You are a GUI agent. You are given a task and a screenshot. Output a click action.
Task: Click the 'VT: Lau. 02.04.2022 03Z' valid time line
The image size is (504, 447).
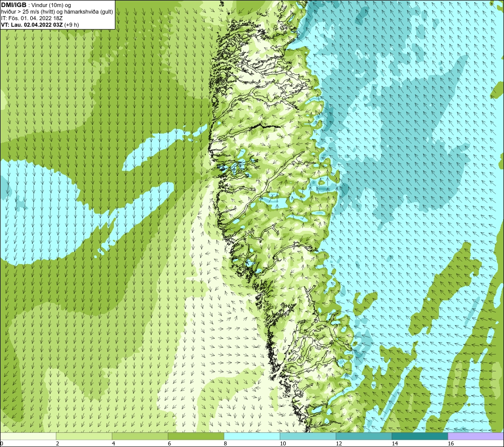(x=32, y=25)
